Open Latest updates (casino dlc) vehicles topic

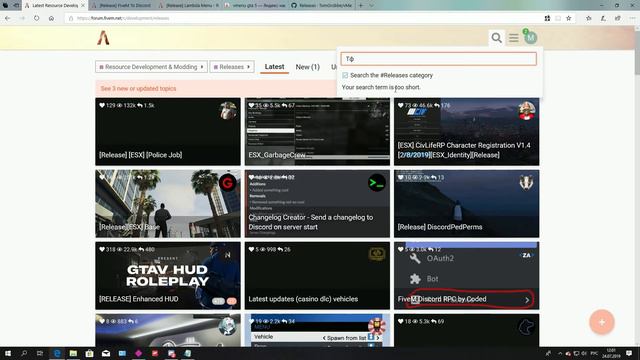[x=303, y=299]
